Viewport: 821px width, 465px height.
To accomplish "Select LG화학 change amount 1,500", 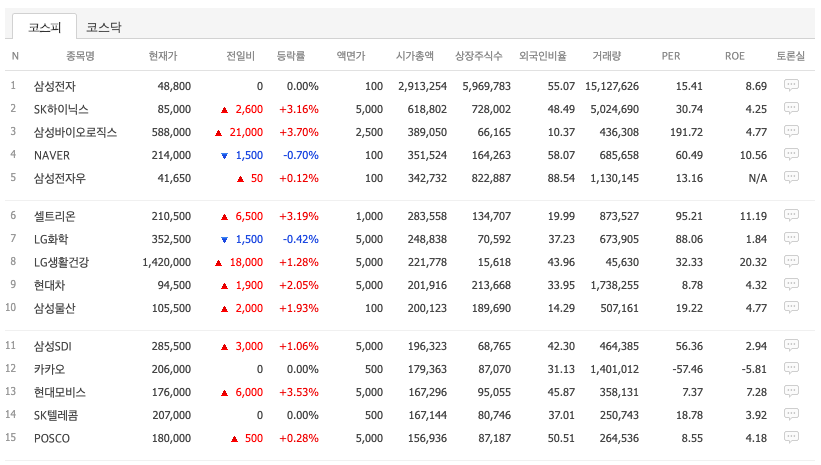I will tap(249, 239).
